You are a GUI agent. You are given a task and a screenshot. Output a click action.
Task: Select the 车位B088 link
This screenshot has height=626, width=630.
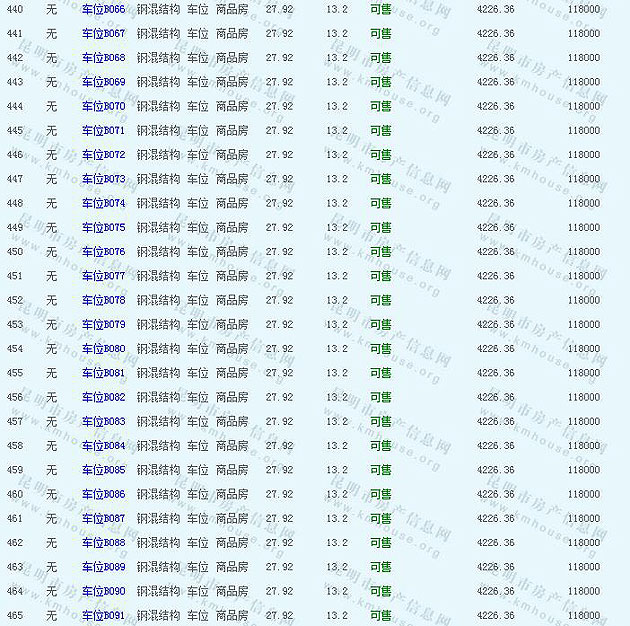click(104, 543)
